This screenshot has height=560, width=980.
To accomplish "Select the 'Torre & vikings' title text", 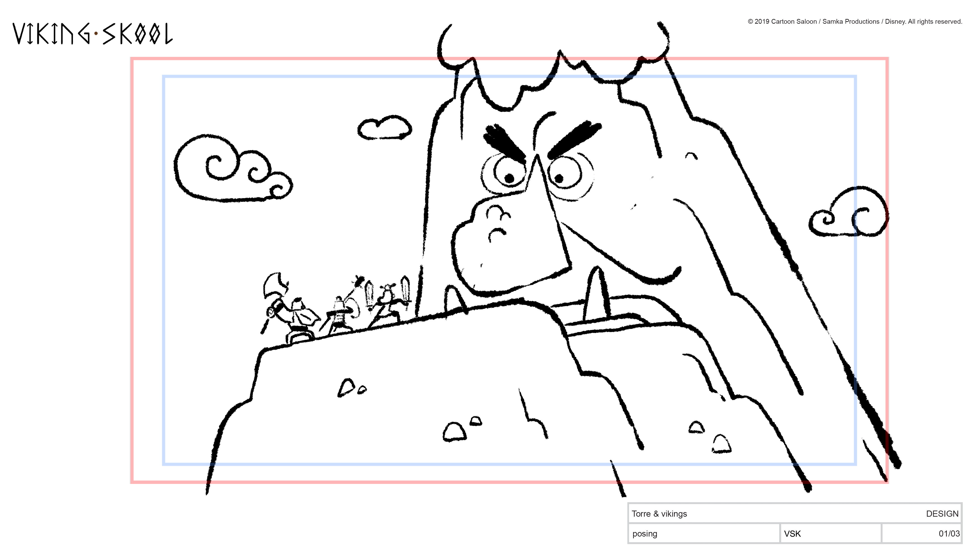I will [x=659, y=514].
